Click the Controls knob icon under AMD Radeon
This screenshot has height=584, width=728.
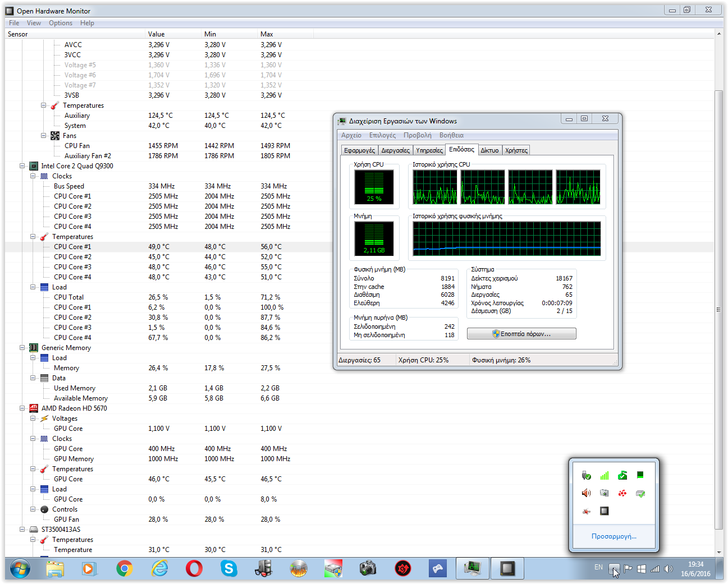click(44, 509)
